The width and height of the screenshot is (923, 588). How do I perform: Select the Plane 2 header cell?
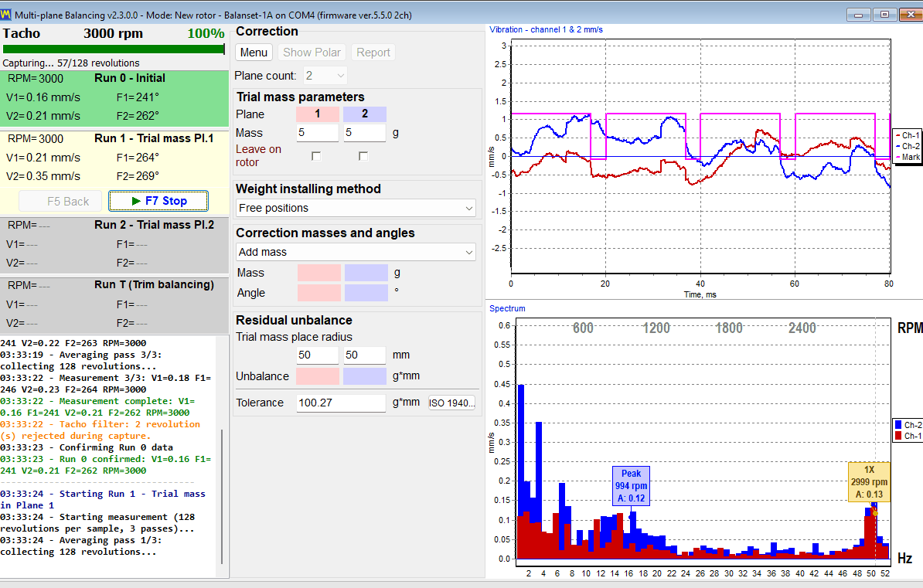[364, 114]
